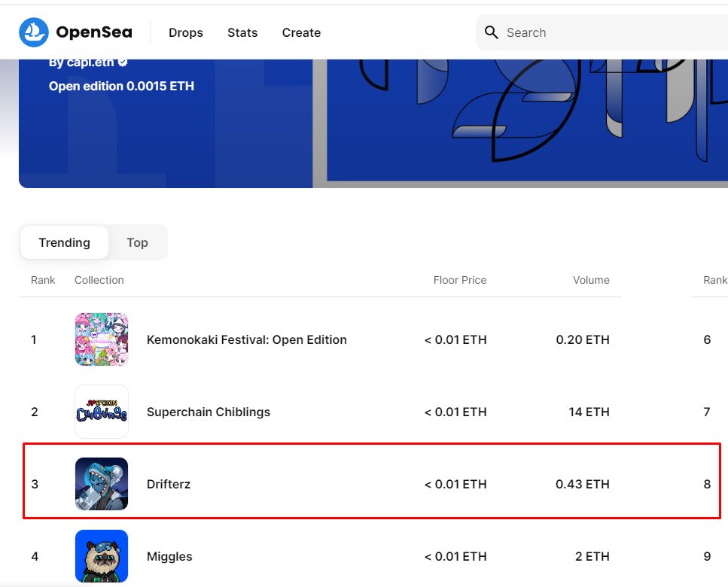Screen dimensions: 728x587
Task: Click Kemonokaki Festival volume 0.20 ETH
Action: coord(583,339)
